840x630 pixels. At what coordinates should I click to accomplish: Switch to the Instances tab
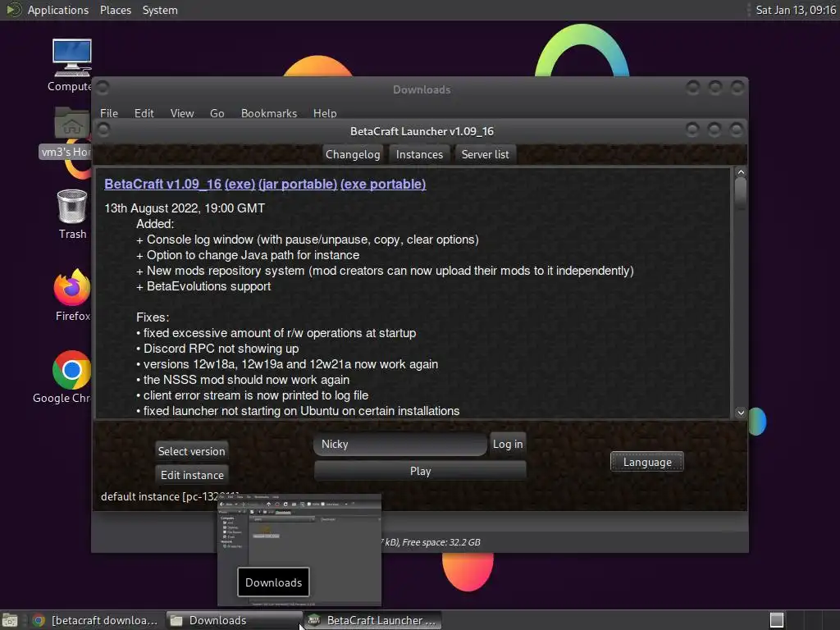(x=419, y=154)
